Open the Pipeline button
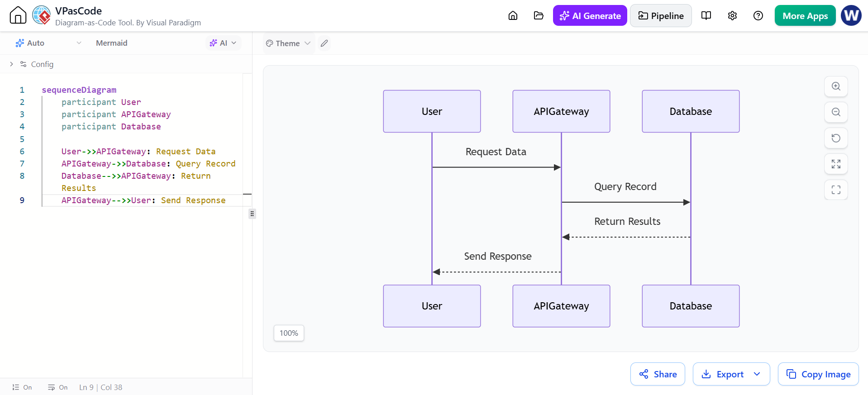This screenshot has height=395, width=868. tap(661, 16)
